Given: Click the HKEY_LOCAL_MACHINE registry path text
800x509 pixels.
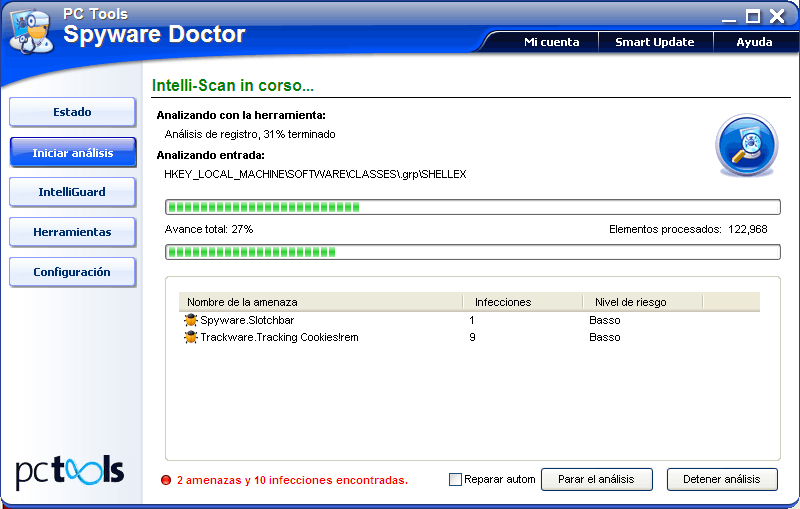Looking at the screenshot, I should click(x=315, y=174).
